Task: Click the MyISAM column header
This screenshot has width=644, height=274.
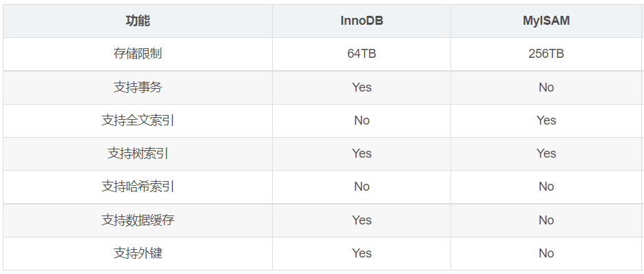Action: click(546, 21)
